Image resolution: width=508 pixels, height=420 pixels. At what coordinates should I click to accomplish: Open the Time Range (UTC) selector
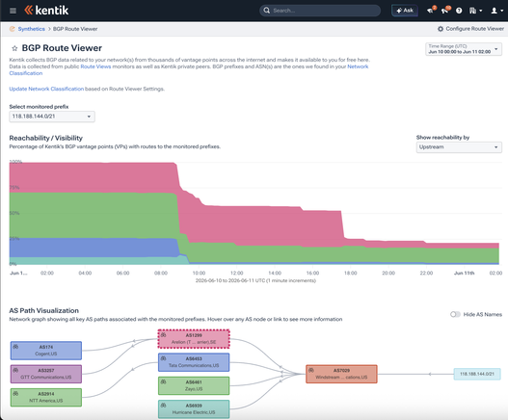[x=464, y=49]
